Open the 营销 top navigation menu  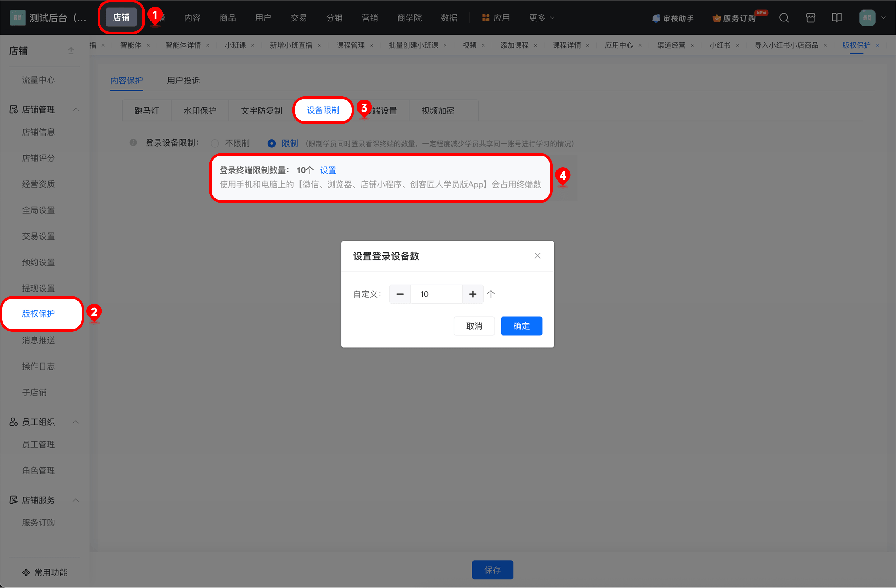click(370, 18)
